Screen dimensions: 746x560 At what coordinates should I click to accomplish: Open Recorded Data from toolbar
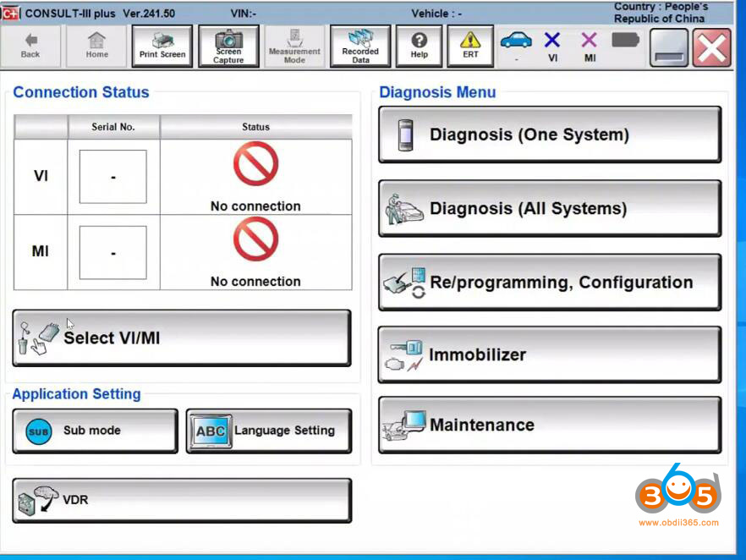point(360,47)
